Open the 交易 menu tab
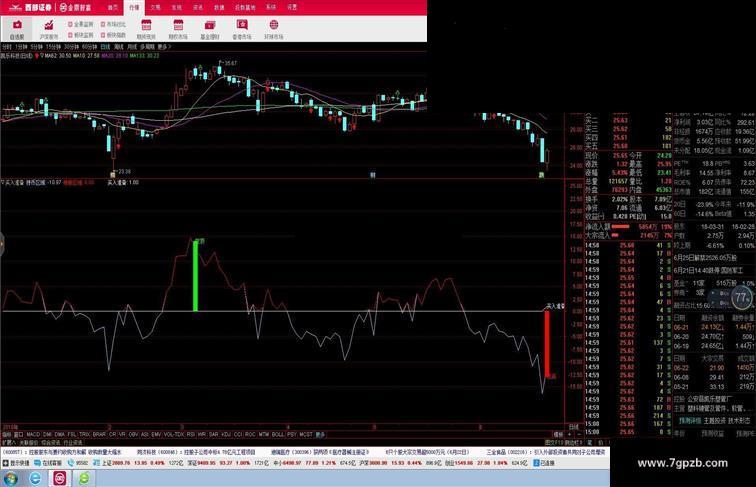 [155, 7]
